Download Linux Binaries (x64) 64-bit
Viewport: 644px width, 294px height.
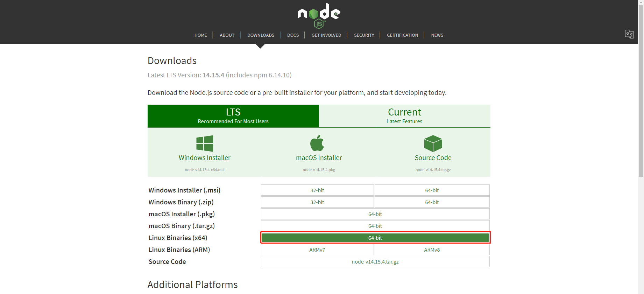375,238
